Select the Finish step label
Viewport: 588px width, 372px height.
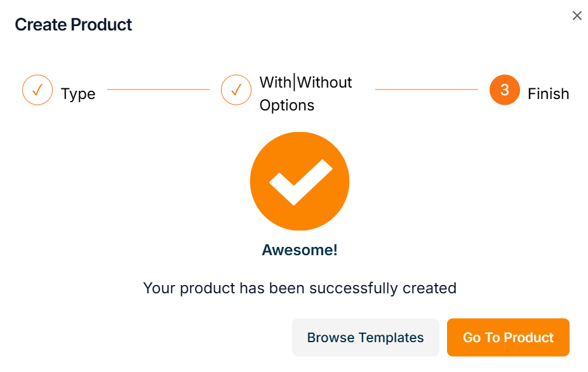click(x=548, y=94)
